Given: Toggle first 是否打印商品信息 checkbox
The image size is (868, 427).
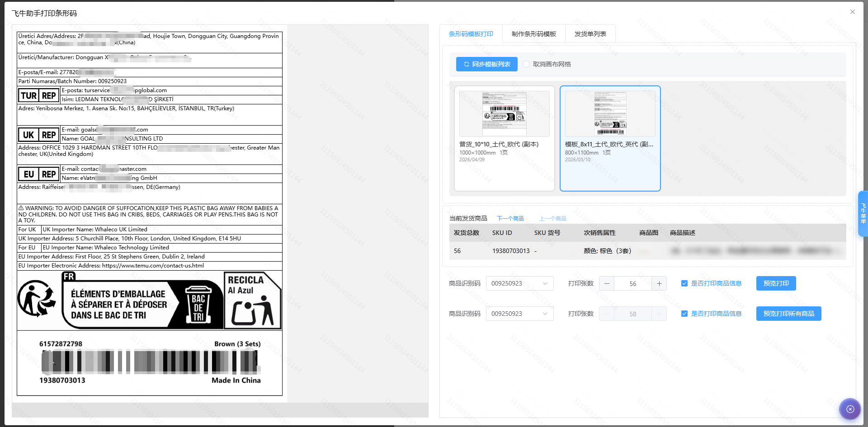Looking at the screenshot, I should (x=684, y=283).
